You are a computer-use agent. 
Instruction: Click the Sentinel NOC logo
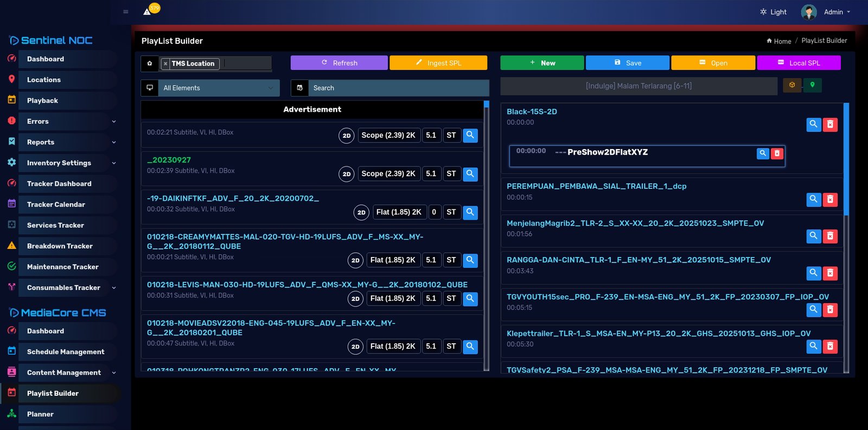tap(51, 40)
